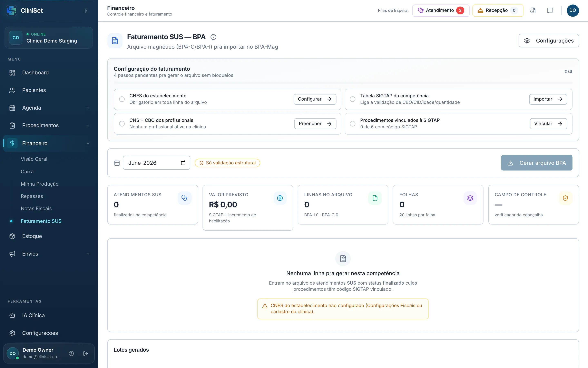Open the info icon next to Faturamento SUS — BPA
Image resolution: width=588 pixels, height=368 pixels.
coord(213,37)
